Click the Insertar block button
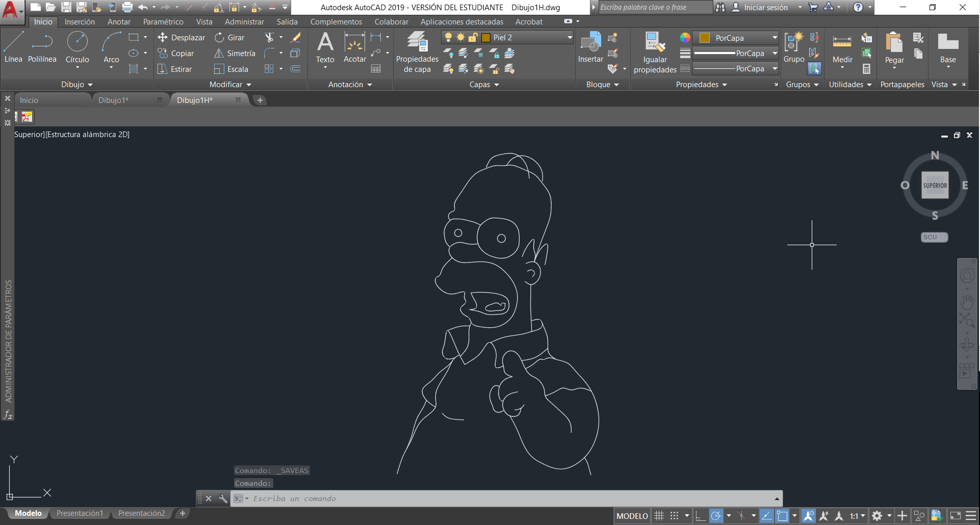The image size is (980, 525). (x=590, y=47)
